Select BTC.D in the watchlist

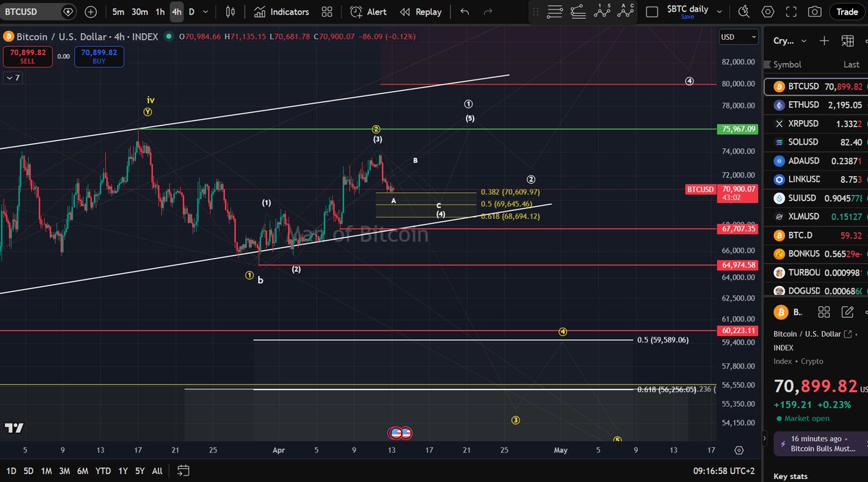click(x=816, y=235)
